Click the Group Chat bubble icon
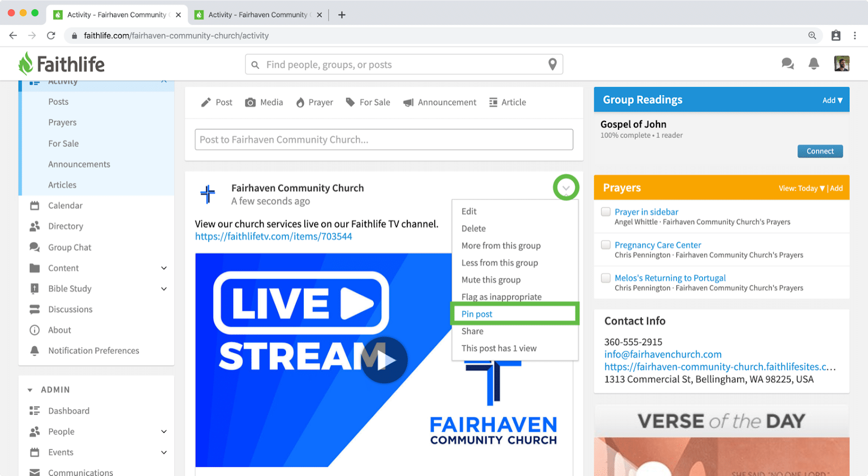 coord(35,247)
